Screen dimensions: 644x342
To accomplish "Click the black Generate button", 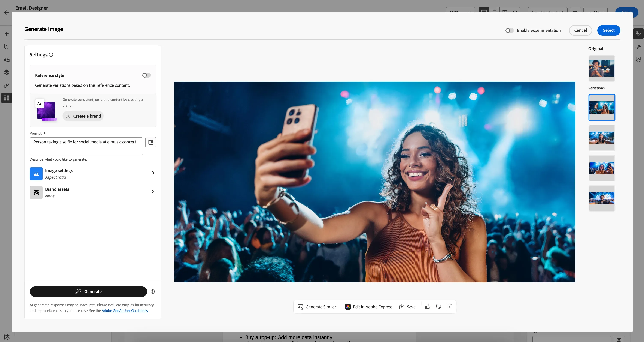I will tap(88, 291).
